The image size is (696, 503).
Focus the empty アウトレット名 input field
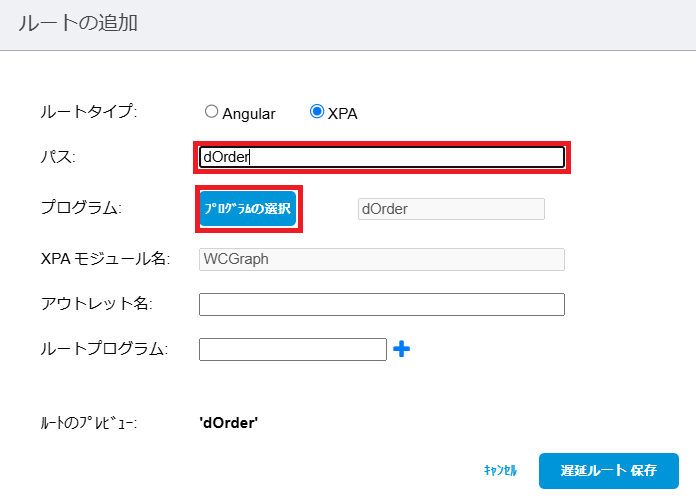point(382,305)
